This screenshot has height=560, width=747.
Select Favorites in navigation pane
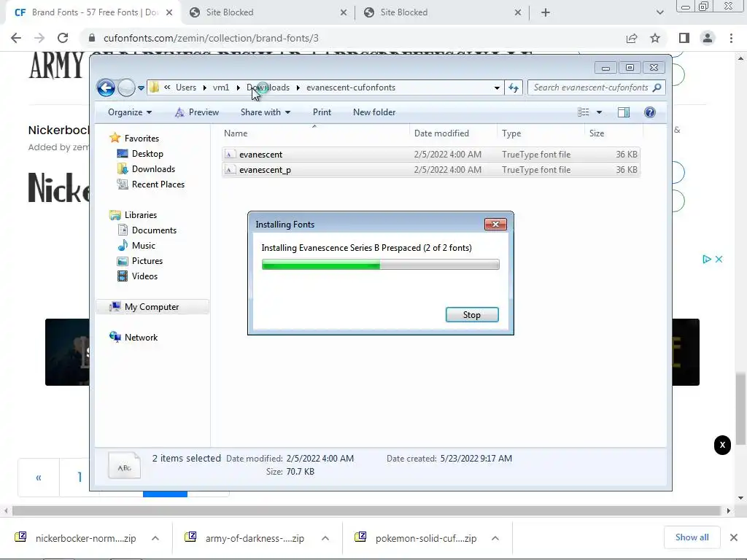coord(142,138)
